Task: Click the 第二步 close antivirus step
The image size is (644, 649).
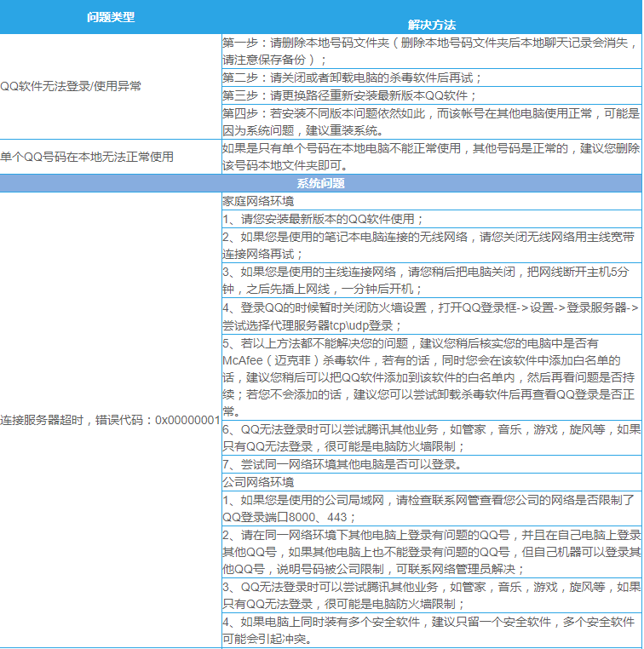Action: click(432, 78)
